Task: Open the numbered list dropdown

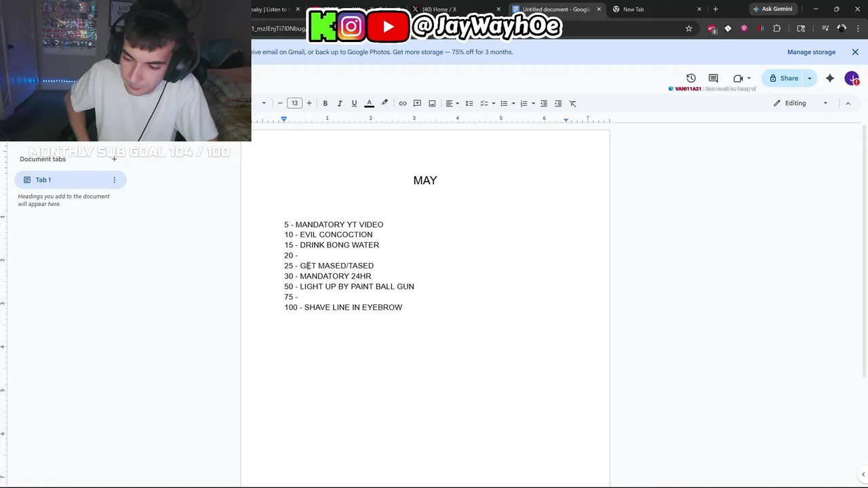Action: click(x=528, y=103)
